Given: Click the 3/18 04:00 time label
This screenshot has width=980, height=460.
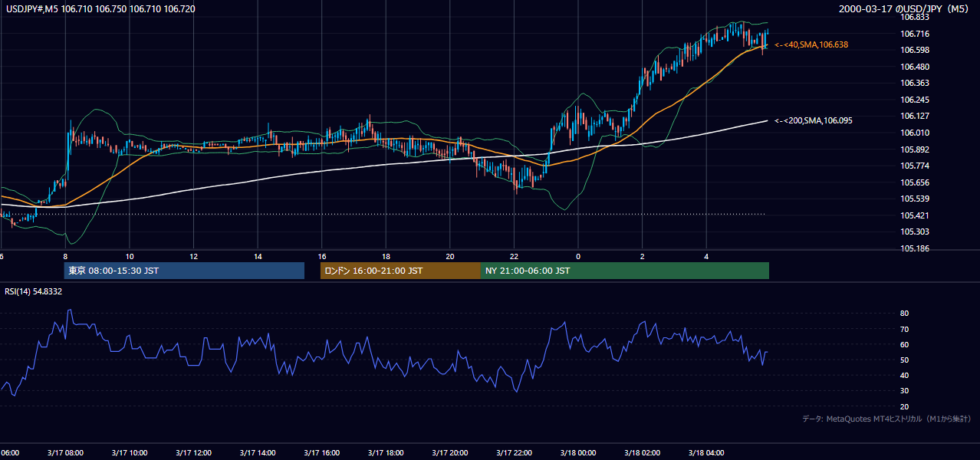Looking at the screenshot, I should 705,452.
